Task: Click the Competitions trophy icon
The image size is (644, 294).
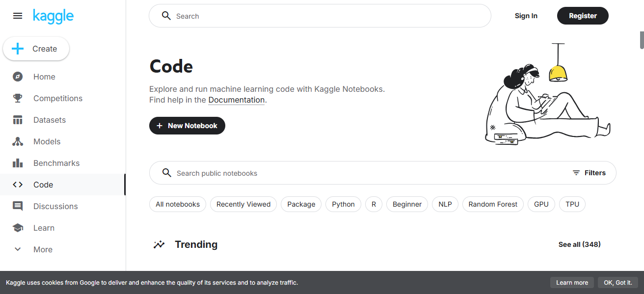Action: pos(18,98)
